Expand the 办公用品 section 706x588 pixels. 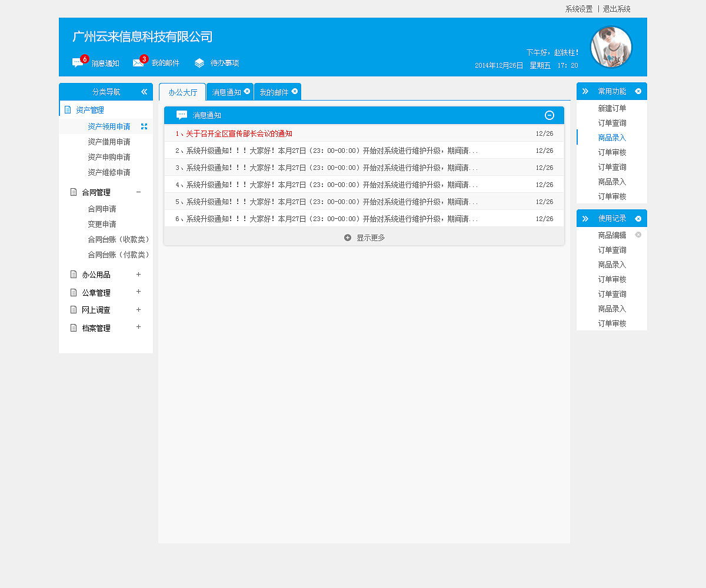[138, 274]
